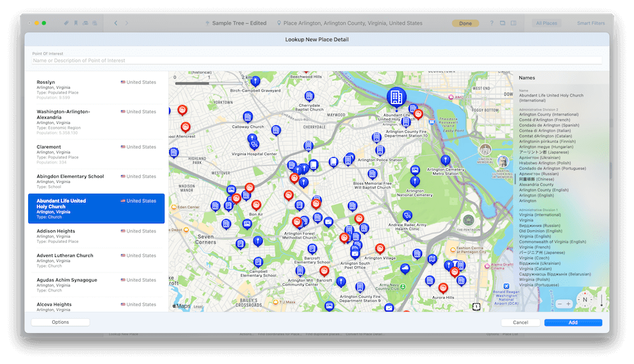634x364 pixels.
Task: Click the Campbell Elementary School map pin
Action: point(258,262)
